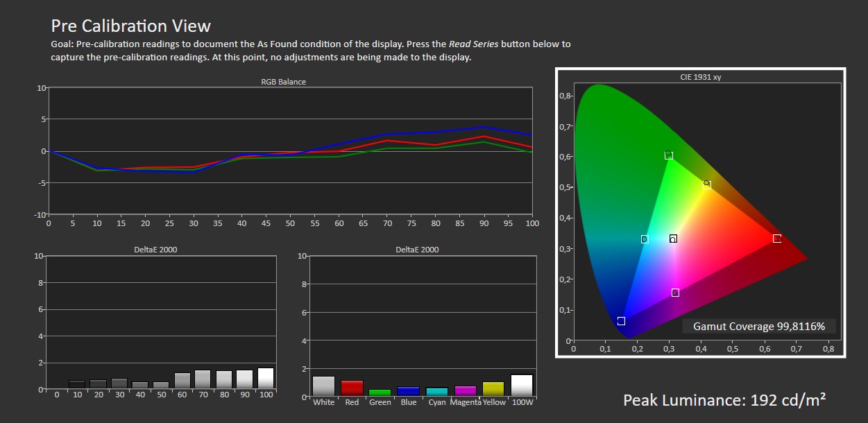Select the Cyan bar in color DeltaE chart
The height and width of the screenshot is (423, 868).
click(437, 392)
